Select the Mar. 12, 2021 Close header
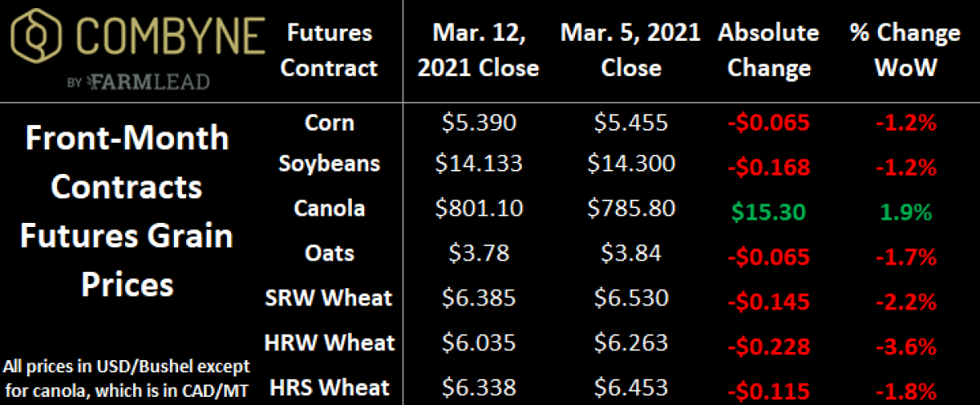The width and height of the screenshot is (980, 405). tap(479, 50)
